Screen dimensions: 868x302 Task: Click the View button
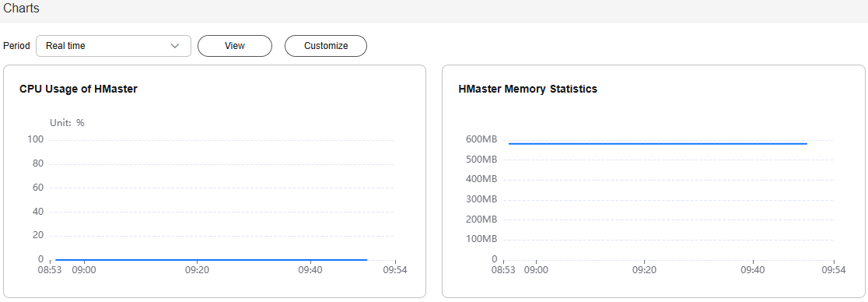point(235,46)
